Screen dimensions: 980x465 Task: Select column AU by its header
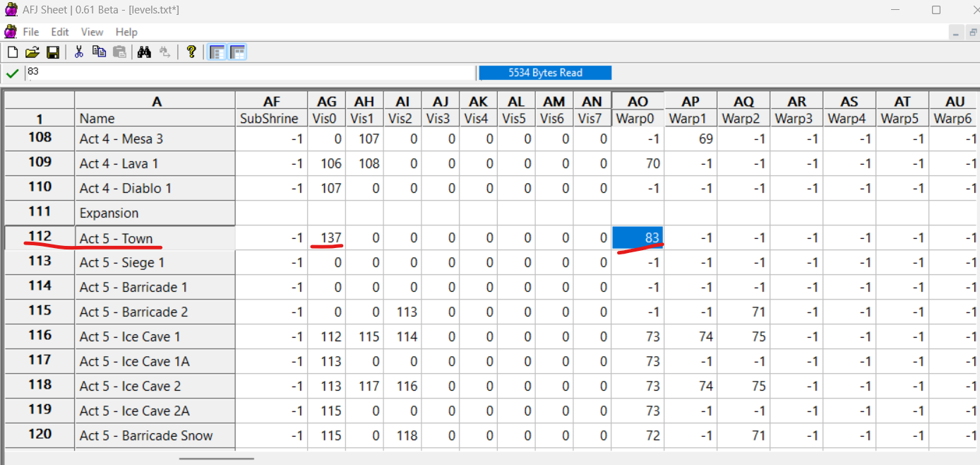[955, 101]
